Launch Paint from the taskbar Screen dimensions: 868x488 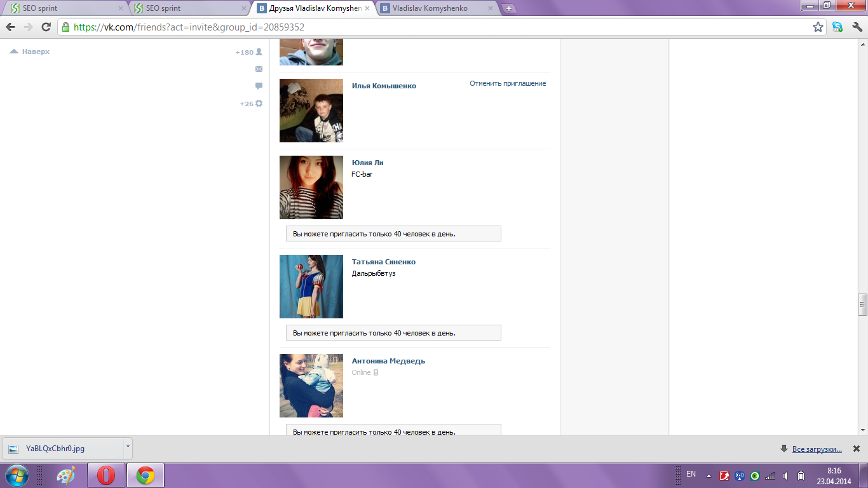point(66,475)
